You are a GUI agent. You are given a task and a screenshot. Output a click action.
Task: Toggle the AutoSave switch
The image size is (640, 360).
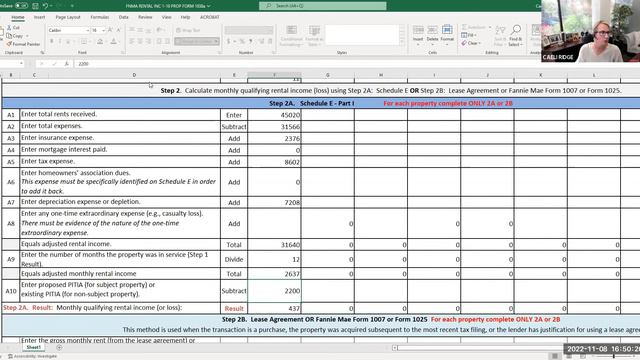[x=22, y=6]
